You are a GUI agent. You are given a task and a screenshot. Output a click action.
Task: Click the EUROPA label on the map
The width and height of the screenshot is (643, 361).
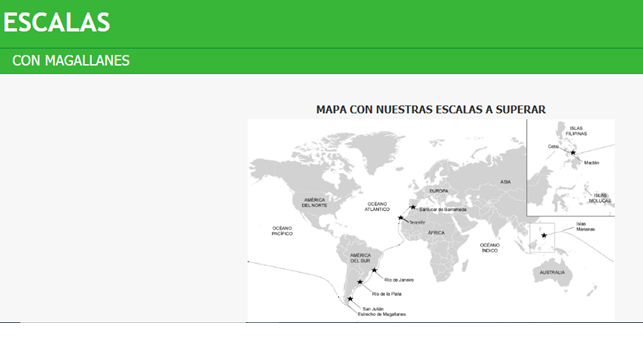tap(439, 191)
